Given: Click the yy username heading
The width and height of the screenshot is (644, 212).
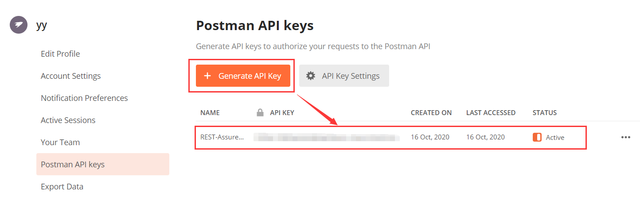Looking at the screenshot, I should pos(42,25).
